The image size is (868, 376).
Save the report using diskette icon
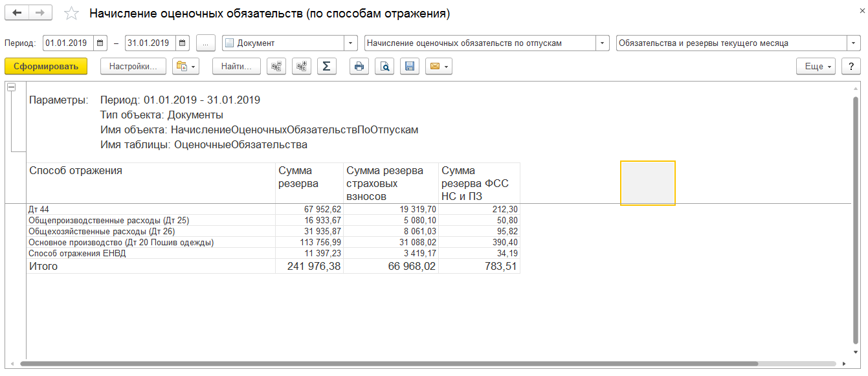click(409, 66)
